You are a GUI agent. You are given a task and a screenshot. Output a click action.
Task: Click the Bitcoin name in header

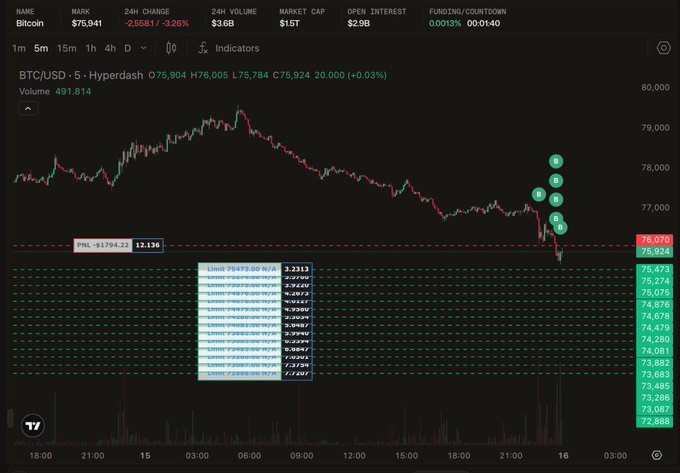pyautogui.click(x=30, y=23)
